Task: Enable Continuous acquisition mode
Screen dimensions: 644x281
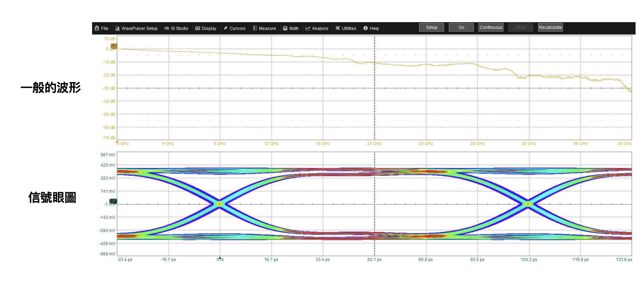Action: tap(491, 27)
